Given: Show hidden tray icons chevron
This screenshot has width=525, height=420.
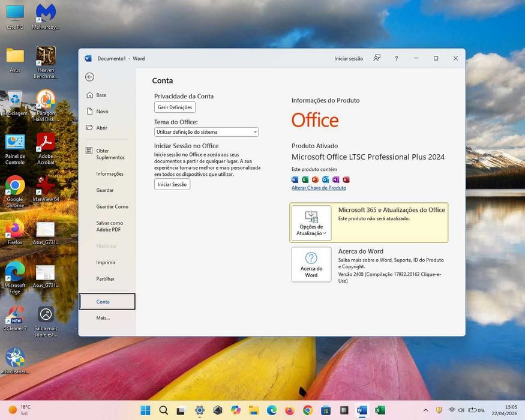Looking at the screenshot, I should (425, 410).
